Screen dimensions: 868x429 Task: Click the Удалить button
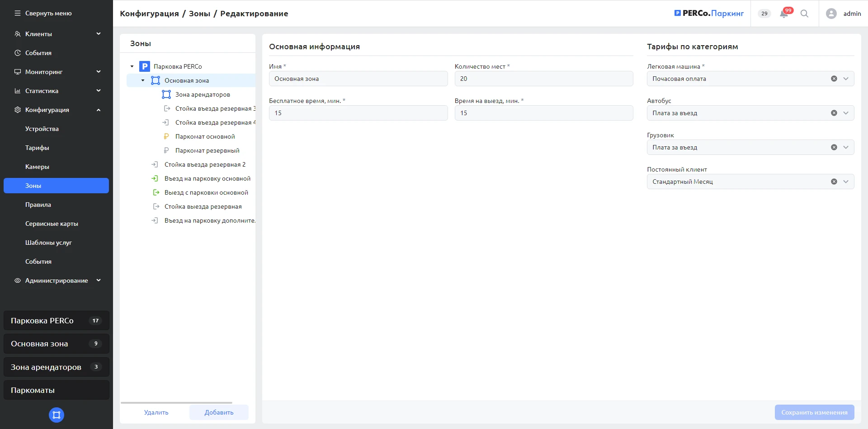click(156, 412)
